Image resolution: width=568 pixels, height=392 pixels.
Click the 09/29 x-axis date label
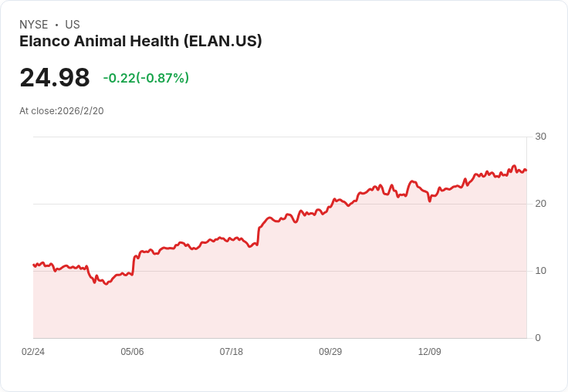330,352
